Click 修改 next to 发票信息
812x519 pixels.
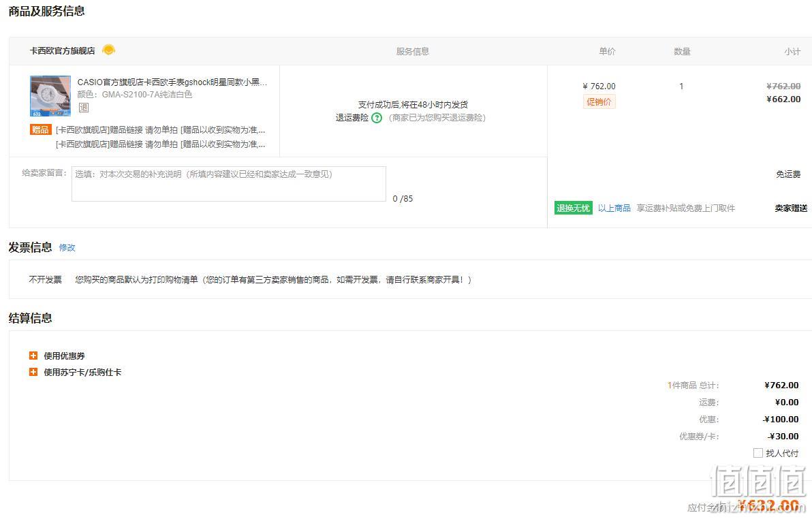click(67, 248)
